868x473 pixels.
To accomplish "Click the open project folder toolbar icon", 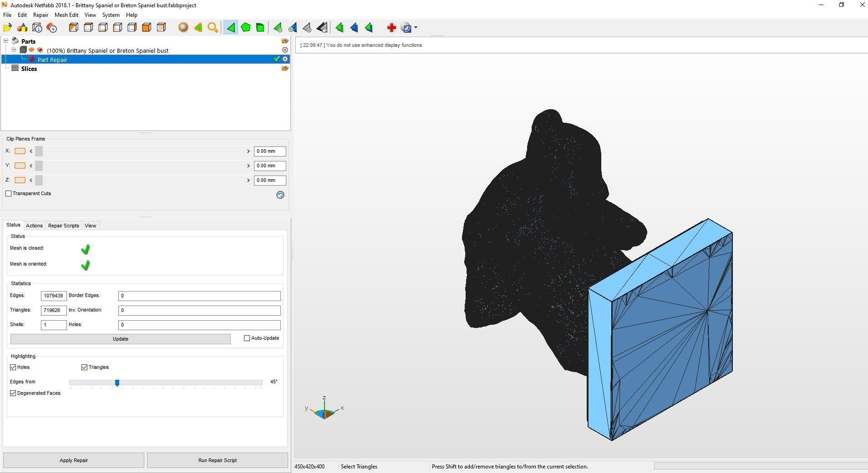I will [x=8, y=28].
